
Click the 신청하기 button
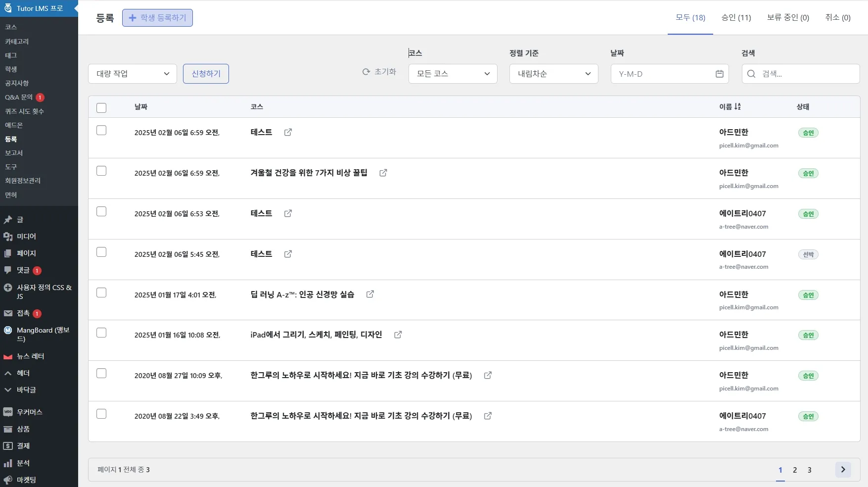206,73
